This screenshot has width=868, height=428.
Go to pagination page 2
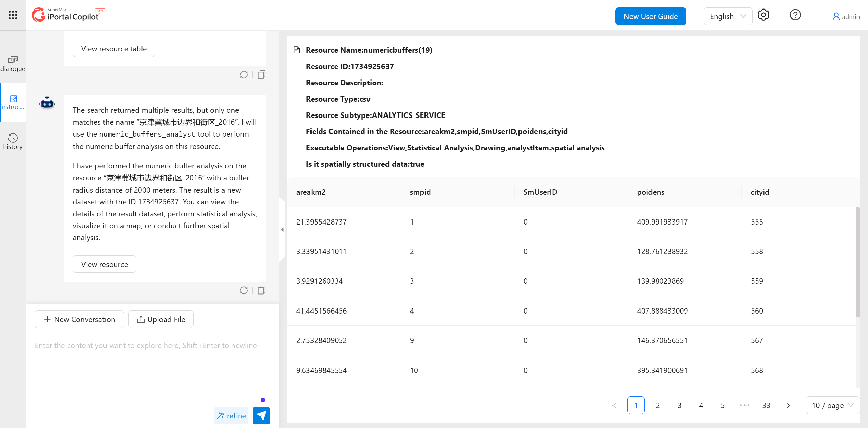pos(658,405)
